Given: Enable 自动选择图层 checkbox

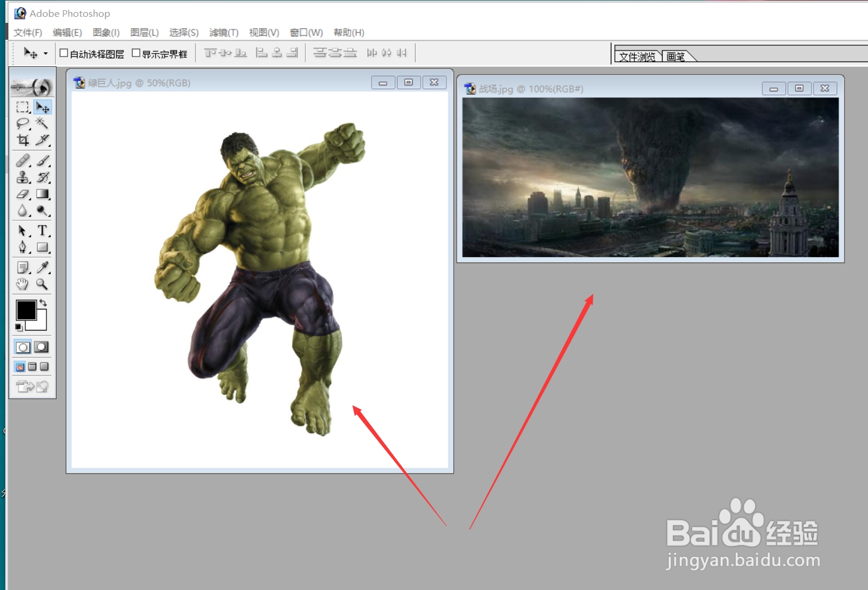Looking at the screenshot, I should [x=64, y=53].
